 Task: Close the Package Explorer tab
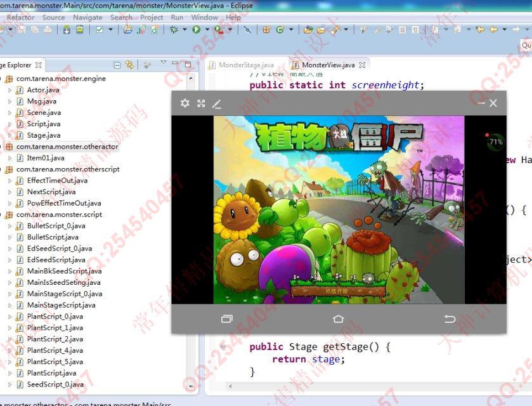click(x=38, y=65)
